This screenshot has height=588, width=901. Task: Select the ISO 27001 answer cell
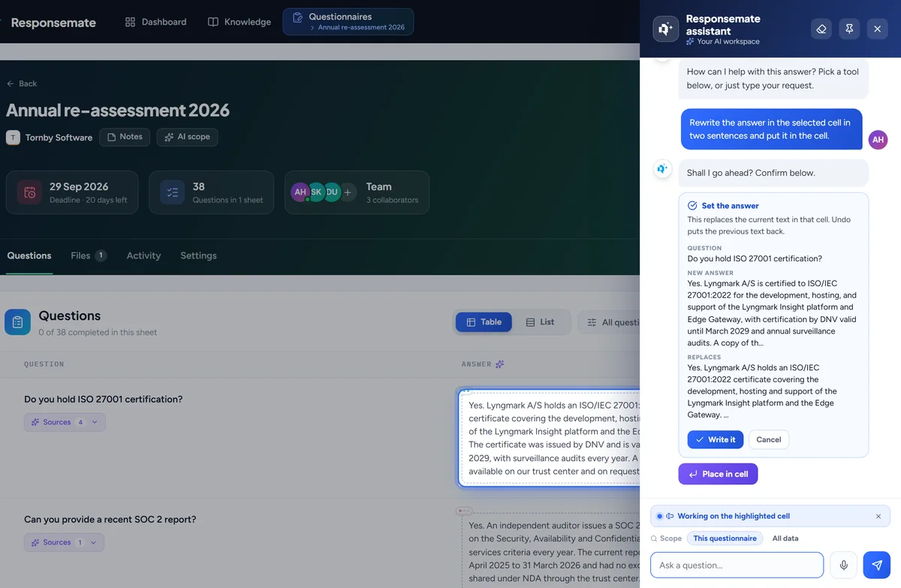[549, 438]
